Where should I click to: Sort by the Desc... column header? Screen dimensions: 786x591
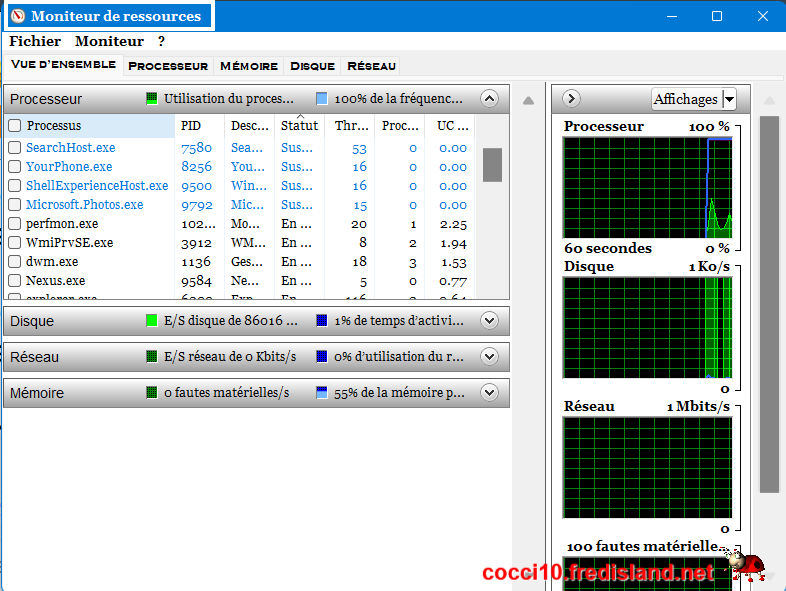click(250, 125)
